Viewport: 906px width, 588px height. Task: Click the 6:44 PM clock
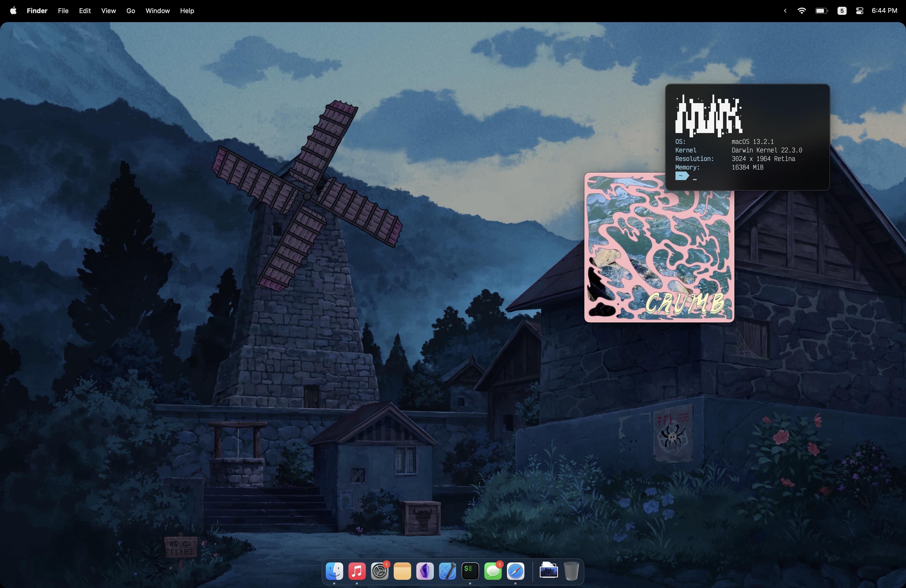(884, 11)
